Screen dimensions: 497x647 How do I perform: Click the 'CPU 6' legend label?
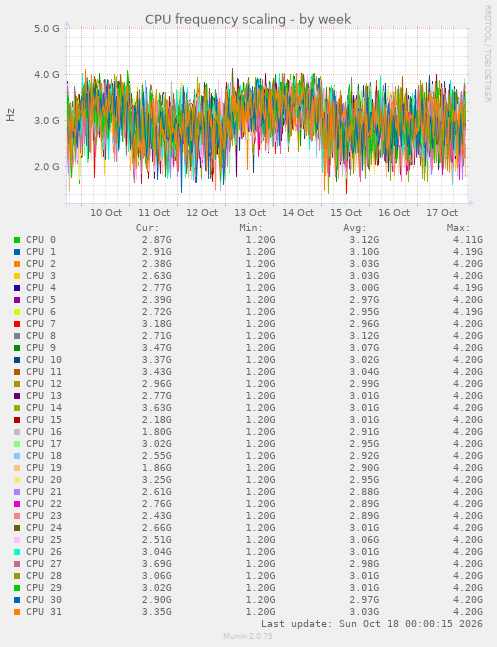(x=41, y=312)
